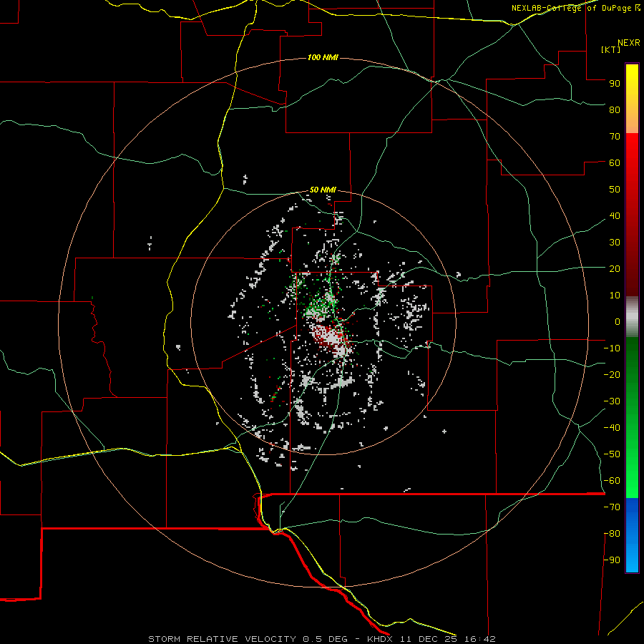This screenshot has height=644, width=644.
Task: Select the positive 60 value on the velocity scale
Action: click(615, 162)
